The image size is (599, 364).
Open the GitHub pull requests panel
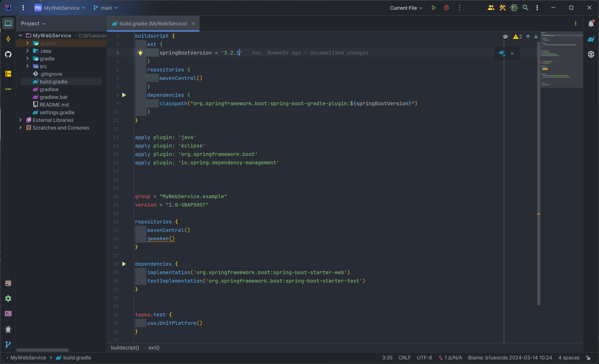(8, 54)
